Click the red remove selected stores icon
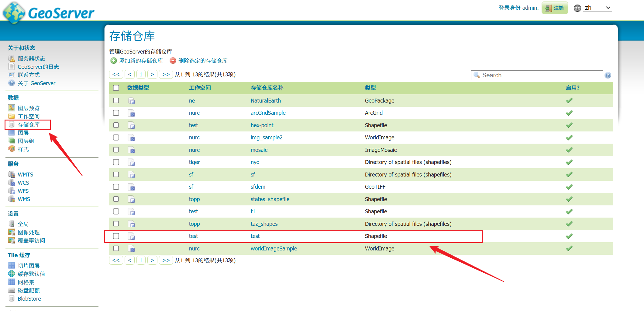Viewport: 644px width, 311px height. coord(173,61)
